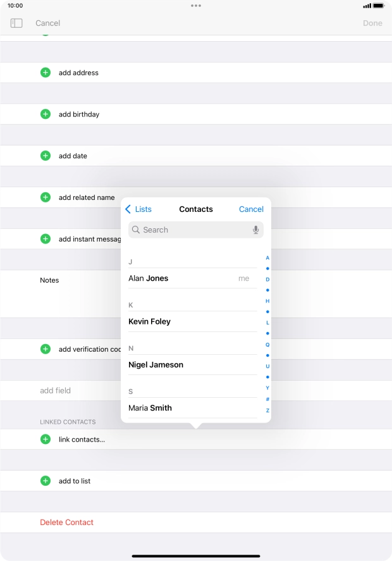Tap the green plus beside add to list

(46, 481)
